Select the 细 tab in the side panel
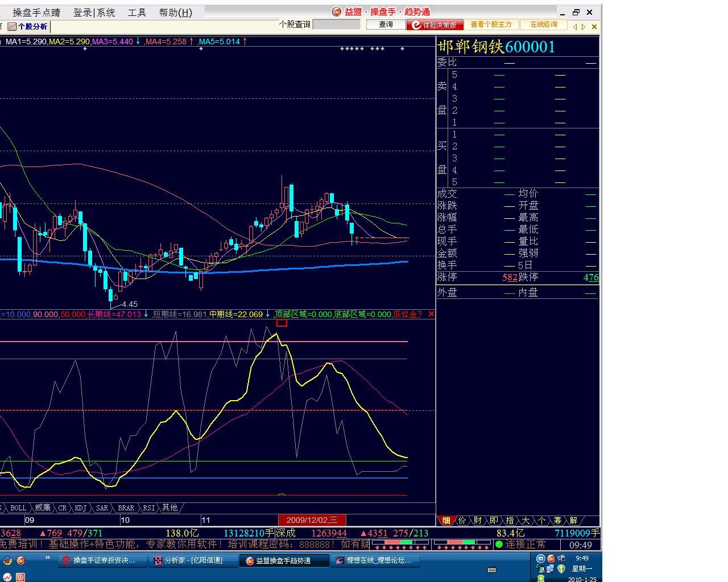728x582 pixels. click(446, 520)
